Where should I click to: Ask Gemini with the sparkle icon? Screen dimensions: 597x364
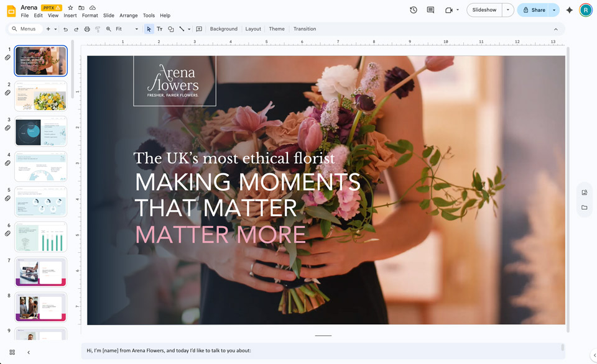(569, 10)
